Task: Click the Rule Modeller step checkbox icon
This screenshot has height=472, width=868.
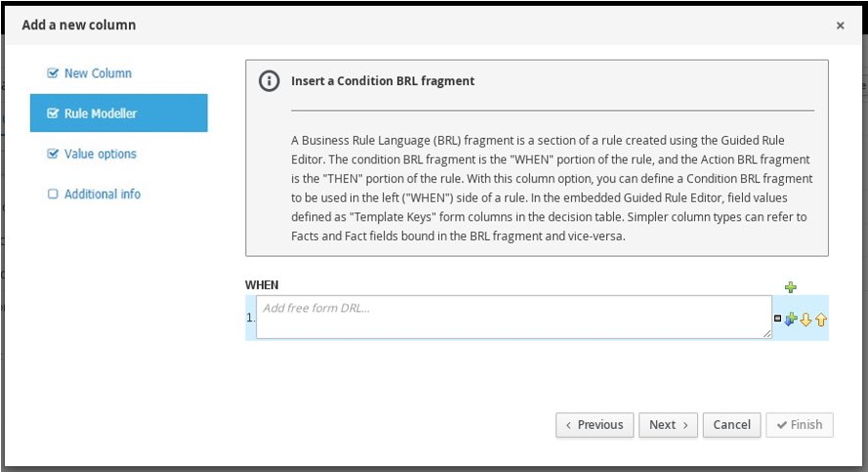Action: (x=53, y=114)
